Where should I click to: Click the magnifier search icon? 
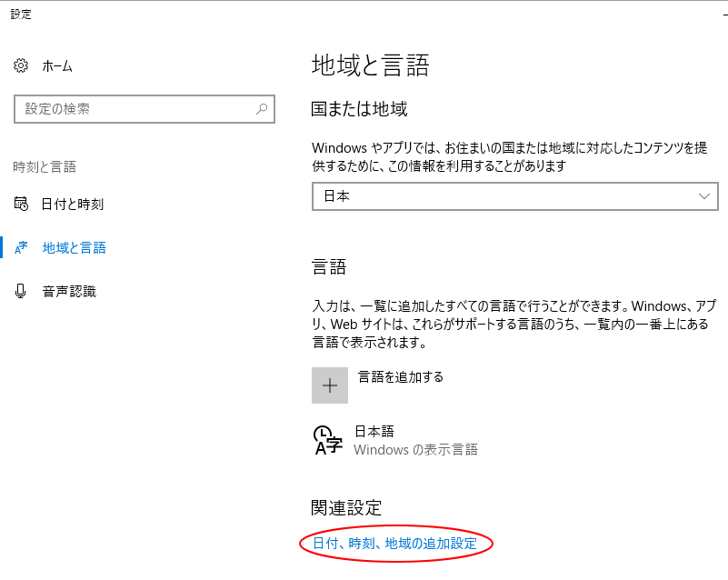(262, 109)
